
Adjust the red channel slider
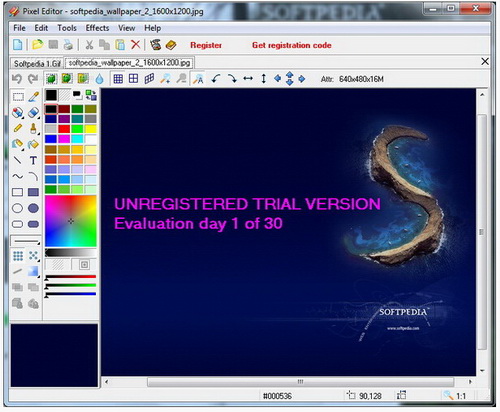(71, 277)
